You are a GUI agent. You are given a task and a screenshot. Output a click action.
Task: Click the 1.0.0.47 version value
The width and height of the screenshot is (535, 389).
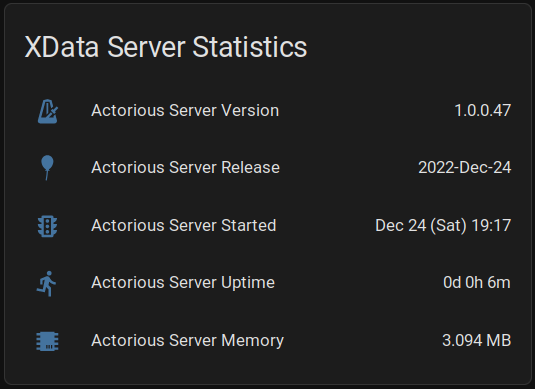pos(482,111)
